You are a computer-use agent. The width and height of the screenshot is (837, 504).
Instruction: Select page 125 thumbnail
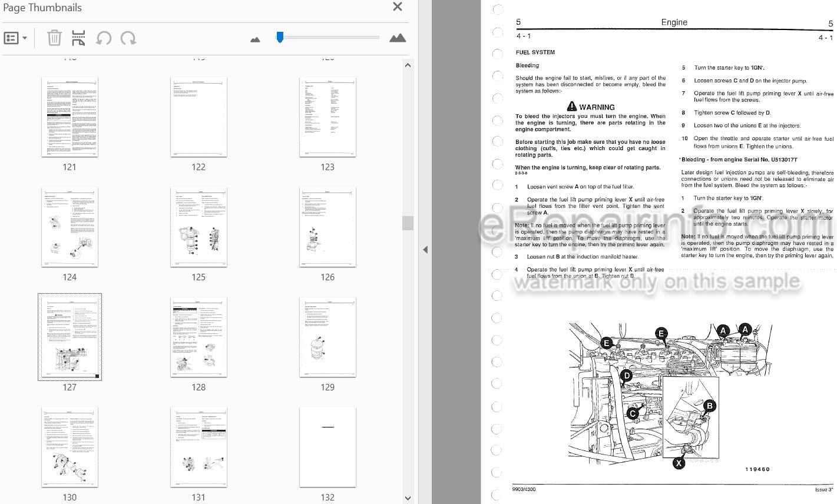click(199, 227)
